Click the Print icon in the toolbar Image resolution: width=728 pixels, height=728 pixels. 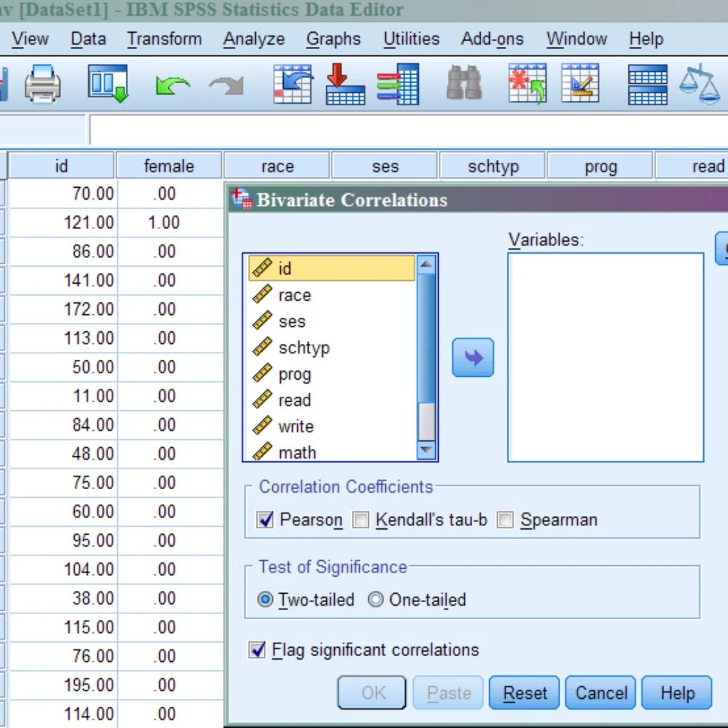pos(43,84)
